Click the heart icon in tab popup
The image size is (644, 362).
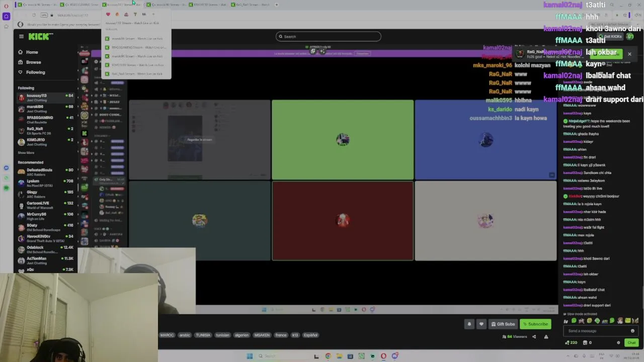[x=108, y=15]
